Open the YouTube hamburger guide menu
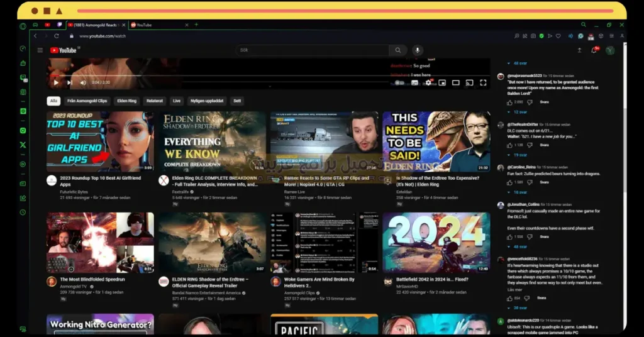 point(40,50)
